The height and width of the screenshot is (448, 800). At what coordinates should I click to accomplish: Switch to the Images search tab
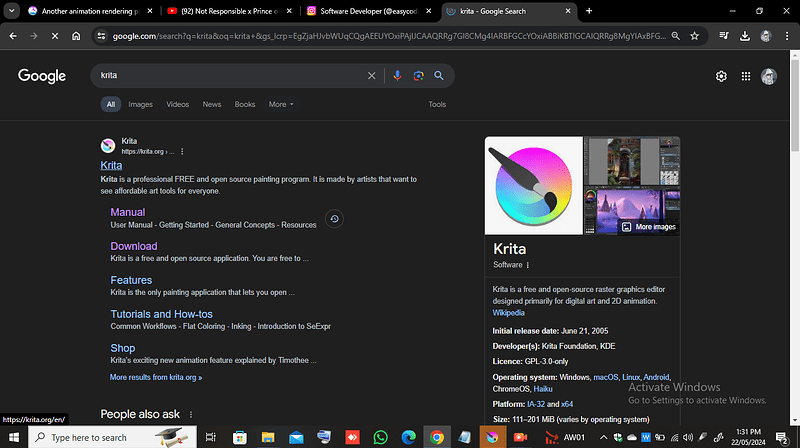[x=140, y=104]
